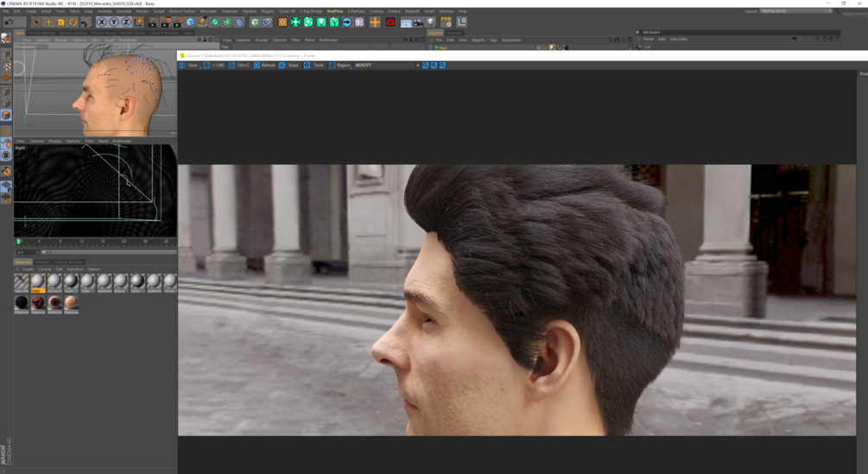868x474 pixels.
Task: Open the Tags menu in Objects panel
Action: [493, 40]
